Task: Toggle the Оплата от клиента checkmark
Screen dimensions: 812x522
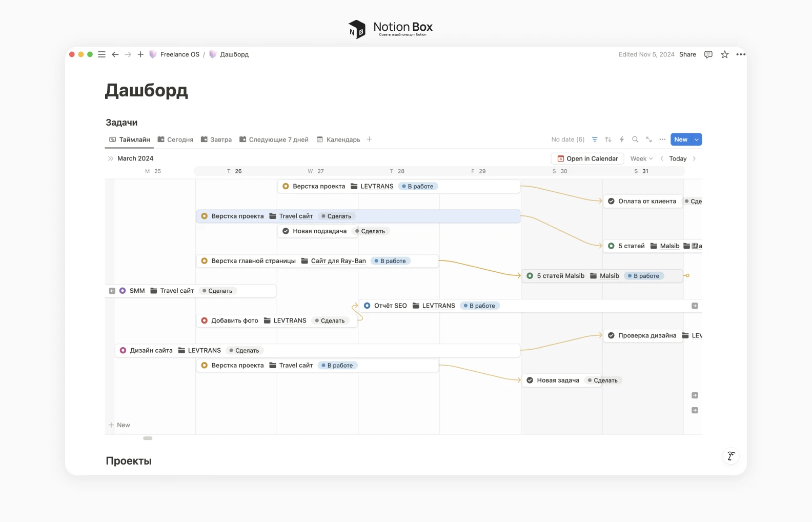Action: point(611,202)
